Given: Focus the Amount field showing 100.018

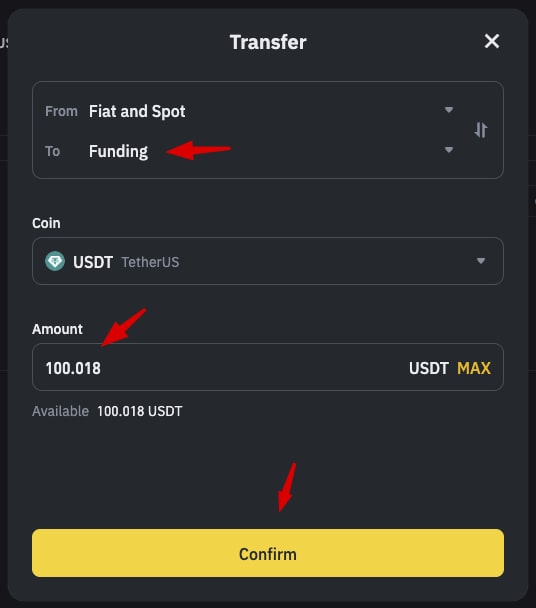Looking at the screenshot, I should click(x=268, y=367).
